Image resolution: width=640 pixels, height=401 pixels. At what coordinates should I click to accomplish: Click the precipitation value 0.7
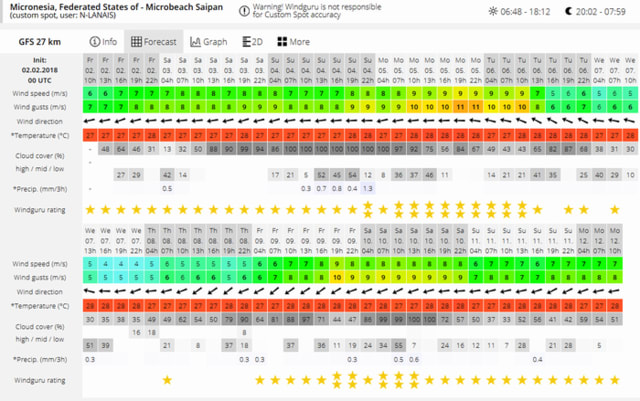321,189
